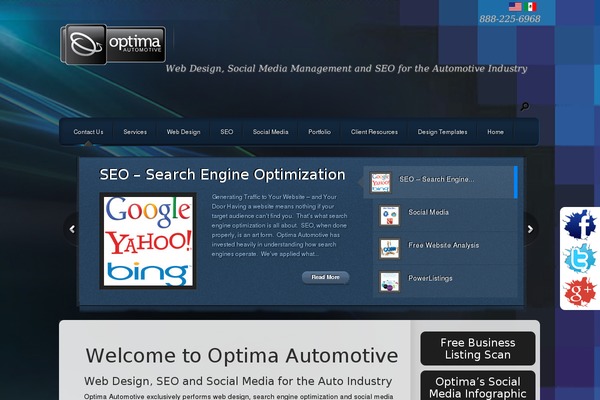Image resolution: width=600 pixels, height=400 pixels.
Task: Open the Client Resources menu item
Action: point(374,132)
